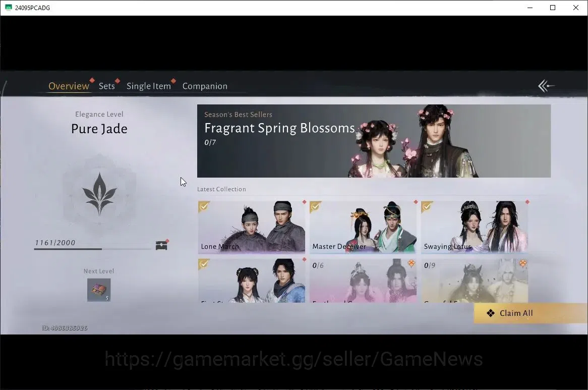
Task: Switch to the Sets tab
Action: click(107, 86)
